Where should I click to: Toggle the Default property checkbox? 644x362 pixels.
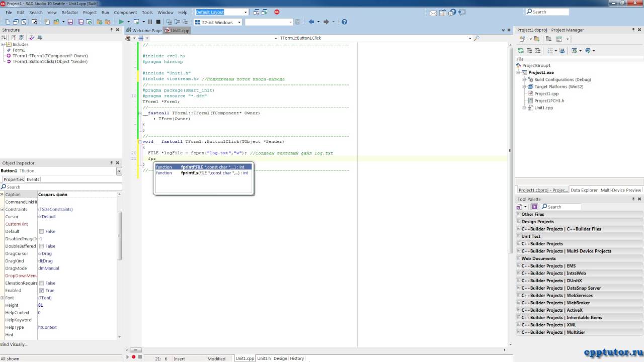click(x=41, y=231)
